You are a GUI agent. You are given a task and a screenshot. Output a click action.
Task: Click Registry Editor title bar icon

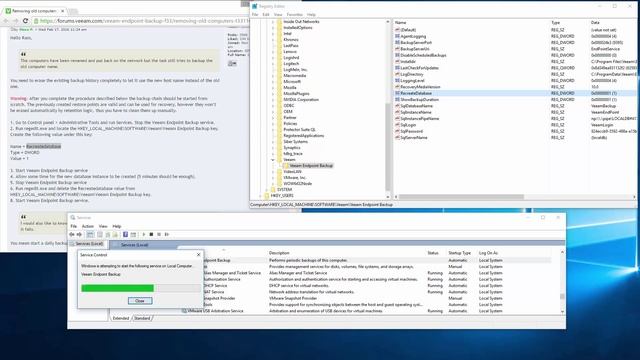[x=255, y=6]
